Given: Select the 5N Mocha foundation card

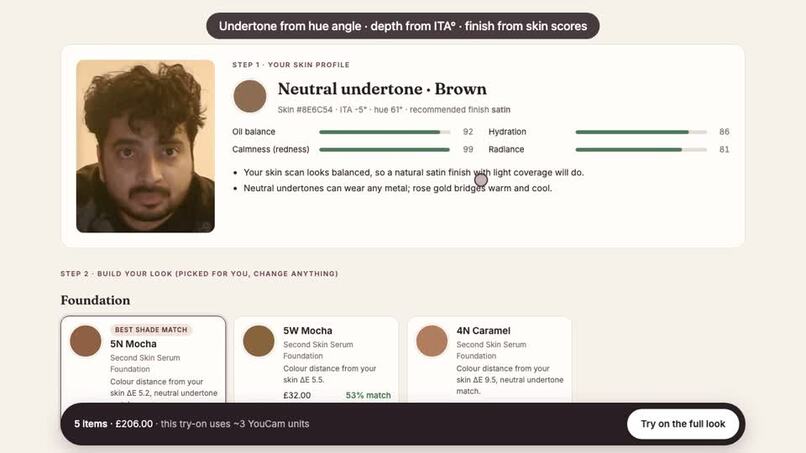Looking at the screenshot, I should (143, 359).
